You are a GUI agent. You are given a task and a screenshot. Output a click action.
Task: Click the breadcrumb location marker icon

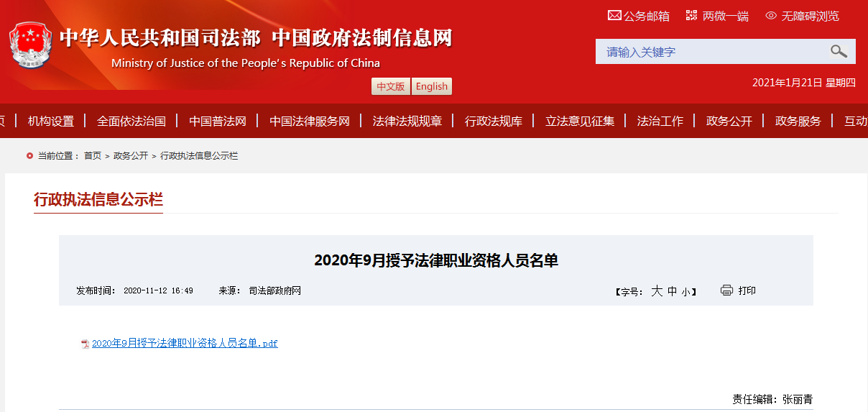29,155
